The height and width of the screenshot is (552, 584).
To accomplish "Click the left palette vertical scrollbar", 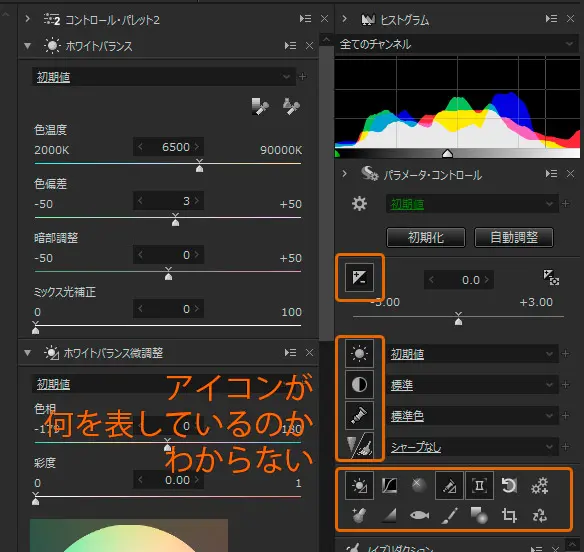I will 327,193.
